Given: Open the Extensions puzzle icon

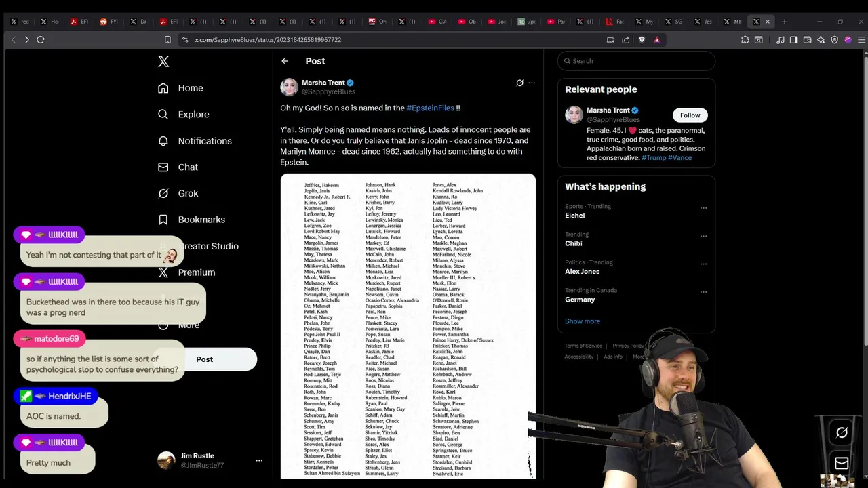Looking at the screenshot, I should point(745,40).
